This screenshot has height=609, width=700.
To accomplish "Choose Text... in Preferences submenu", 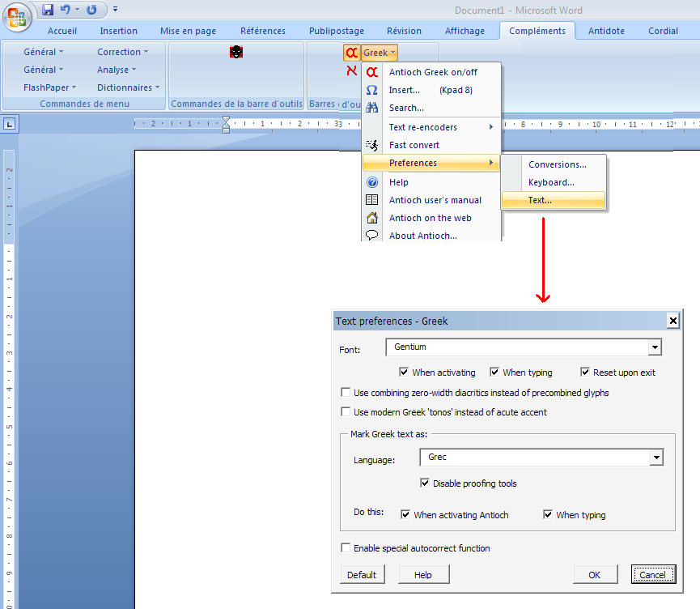I will click(x=554, y=200).
